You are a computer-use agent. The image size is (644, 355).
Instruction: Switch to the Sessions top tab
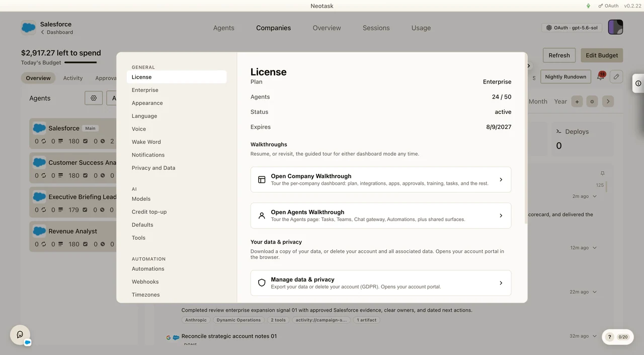tap(376, 28)
